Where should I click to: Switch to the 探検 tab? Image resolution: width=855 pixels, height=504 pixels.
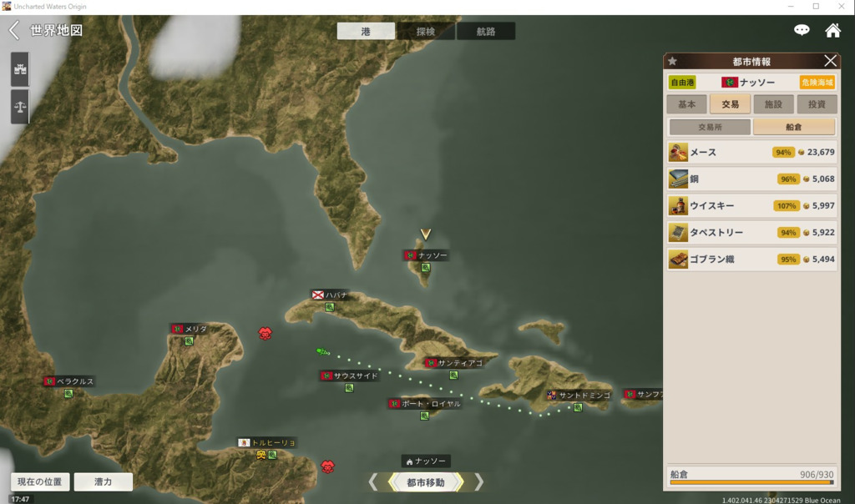tap(426, 31)
